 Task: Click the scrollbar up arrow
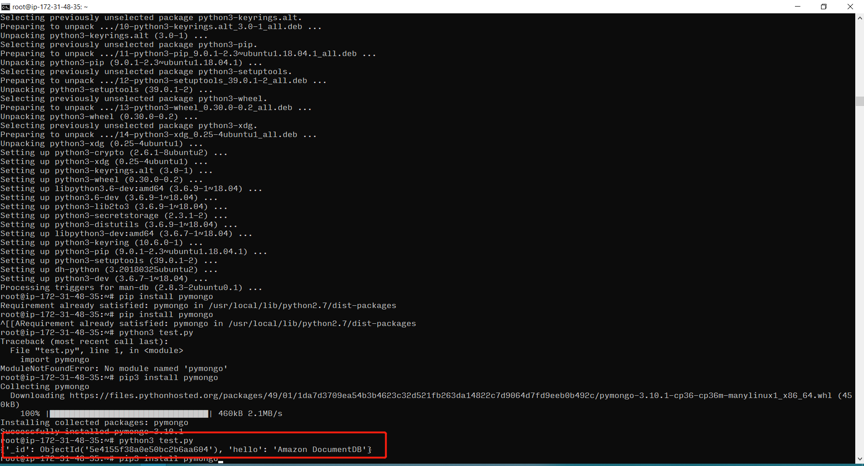(859, 18)
